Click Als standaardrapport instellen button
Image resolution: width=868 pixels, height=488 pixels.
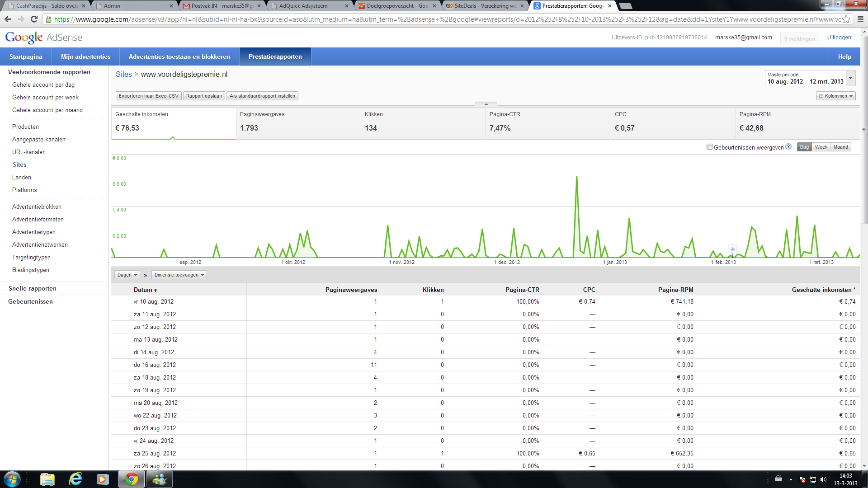pyautogui.click(x=262, y=96)
